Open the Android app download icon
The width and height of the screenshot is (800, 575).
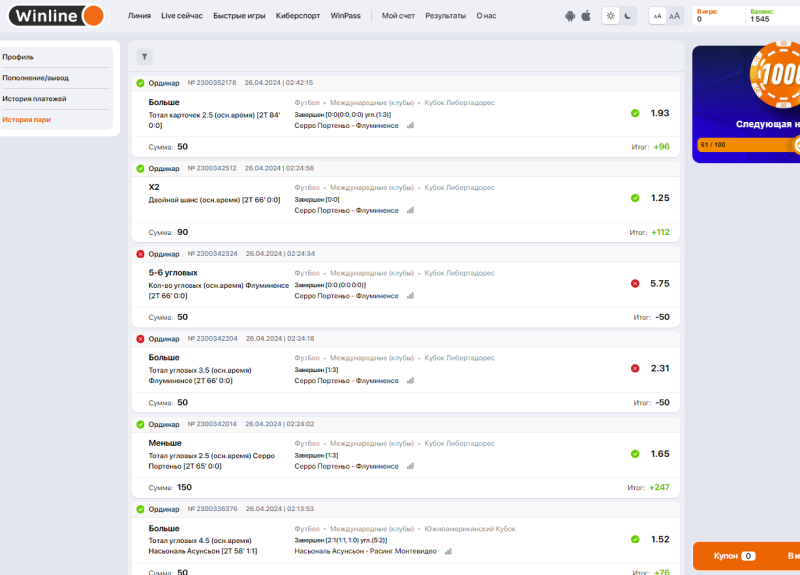(x=570, y=16)
